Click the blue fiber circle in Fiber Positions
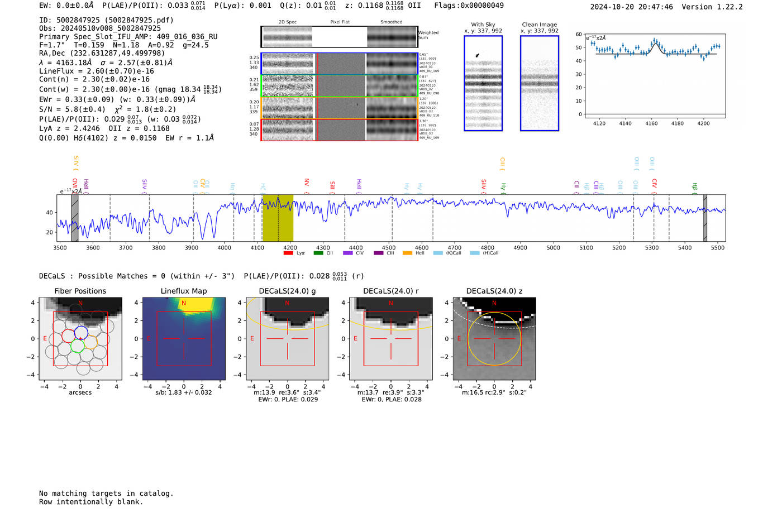782x532 pixels. [x=81, y=333]
